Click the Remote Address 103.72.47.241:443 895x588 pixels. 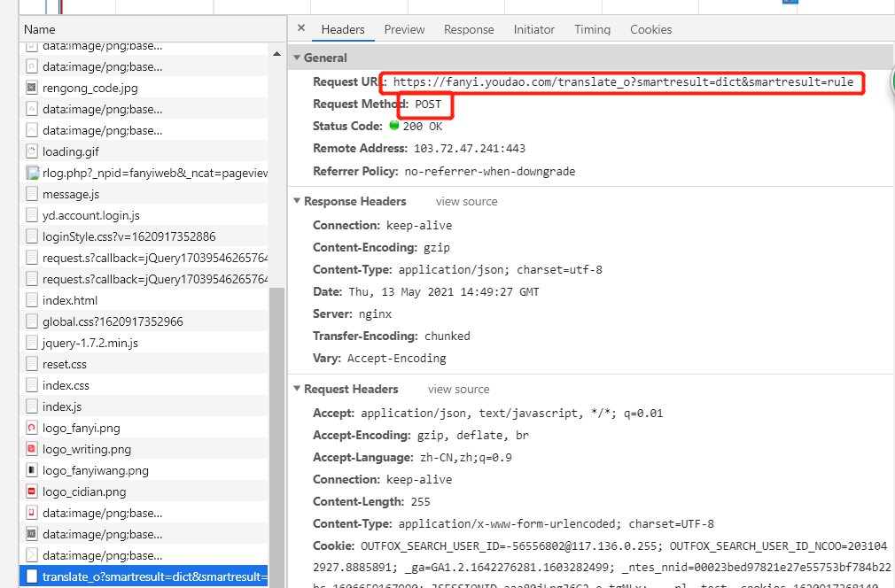point(469,149)
